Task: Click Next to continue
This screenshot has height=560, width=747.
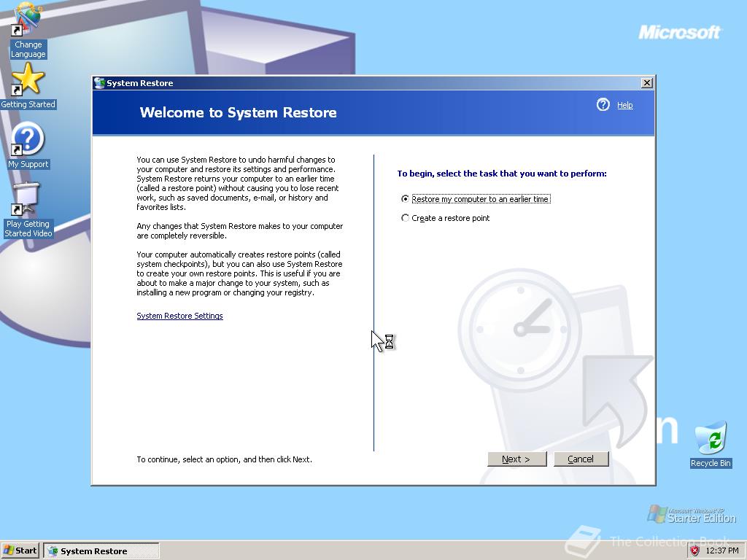Action: click(516, 459)
